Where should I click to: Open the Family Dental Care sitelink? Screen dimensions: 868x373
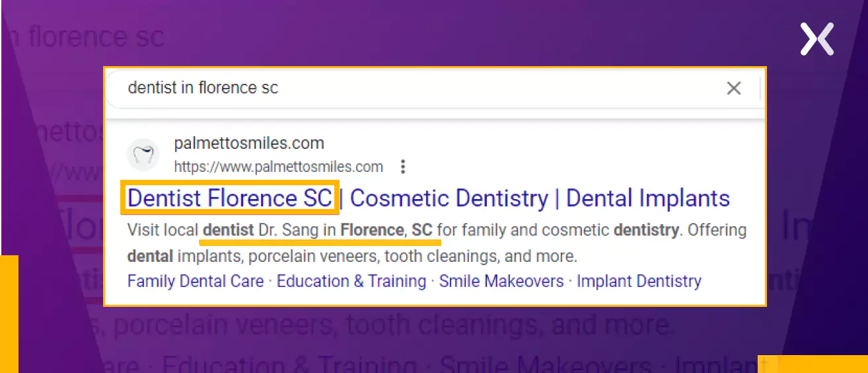tap(196, 281)
